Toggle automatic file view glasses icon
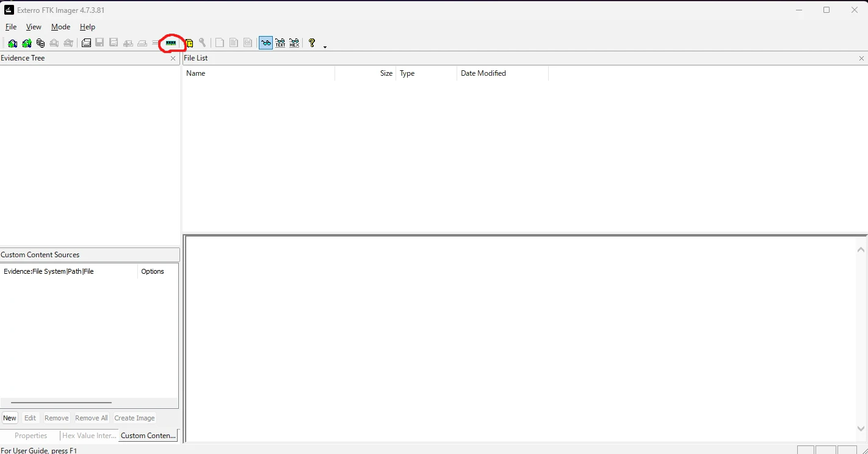The width and height of the screenshot is (868, 454). (266, 43)
